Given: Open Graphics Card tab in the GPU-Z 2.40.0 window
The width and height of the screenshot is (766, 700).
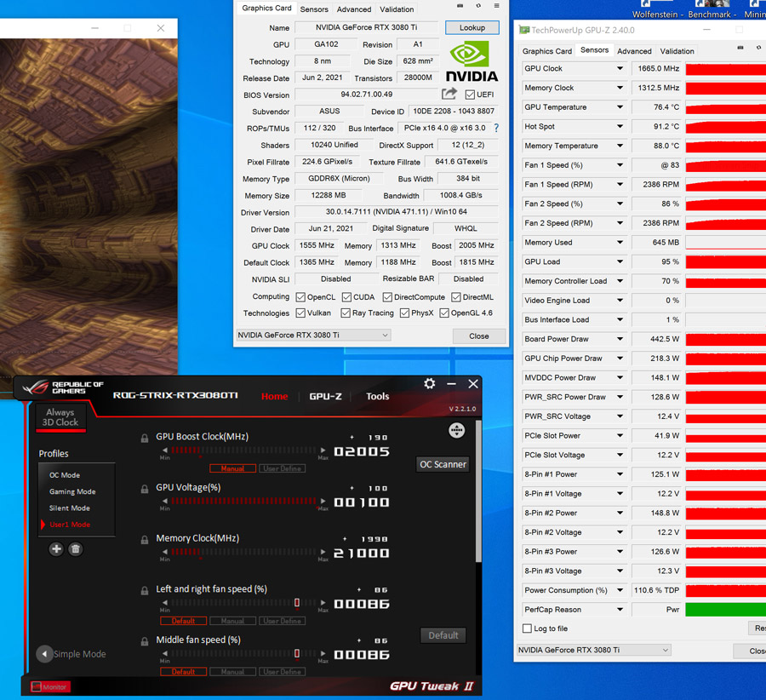Looking at the screenshot, I should [546, 51].
